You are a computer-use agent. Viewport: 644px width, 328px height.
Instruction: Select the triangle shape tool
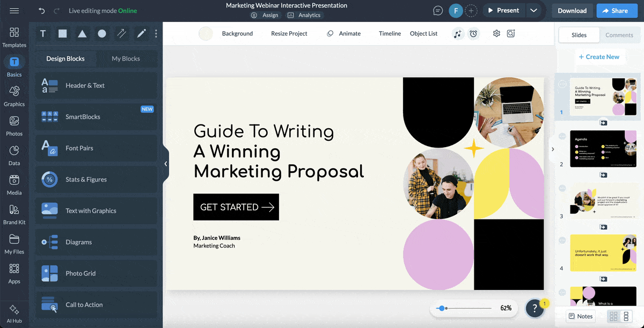tap(82, 34)
